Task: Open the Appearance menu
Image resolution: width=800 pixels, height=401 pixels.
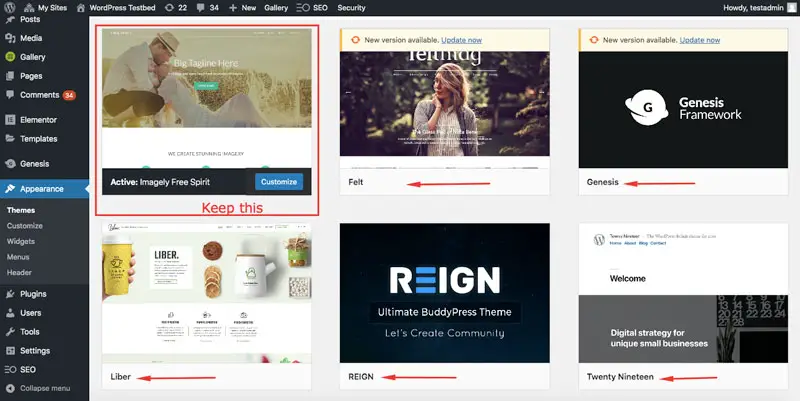Action: [x=44, y=188]
